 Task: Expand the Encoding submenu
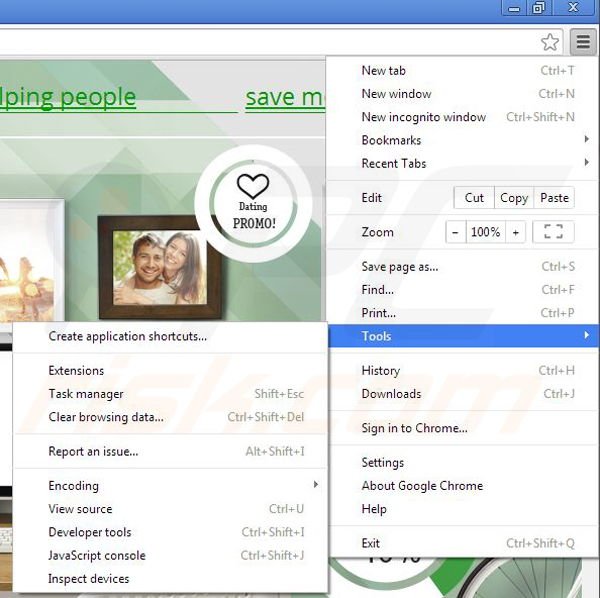(170, 486)
